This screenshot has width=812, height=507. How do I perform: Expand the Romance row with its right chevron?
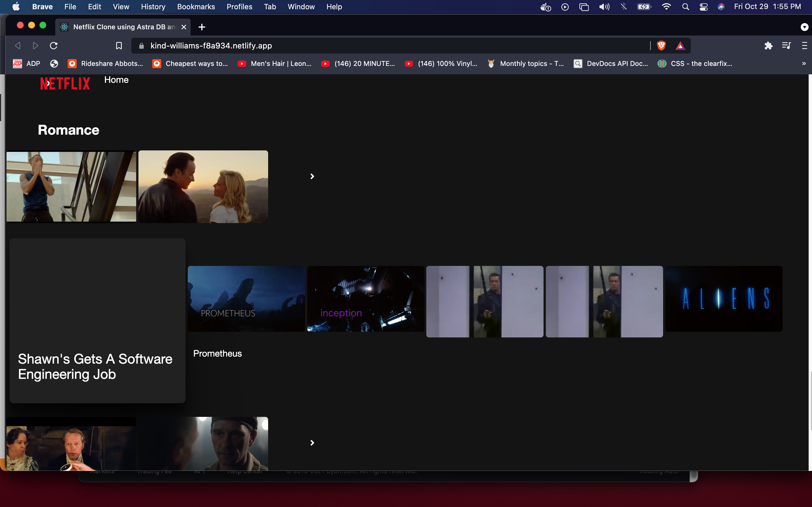(312, 176)
